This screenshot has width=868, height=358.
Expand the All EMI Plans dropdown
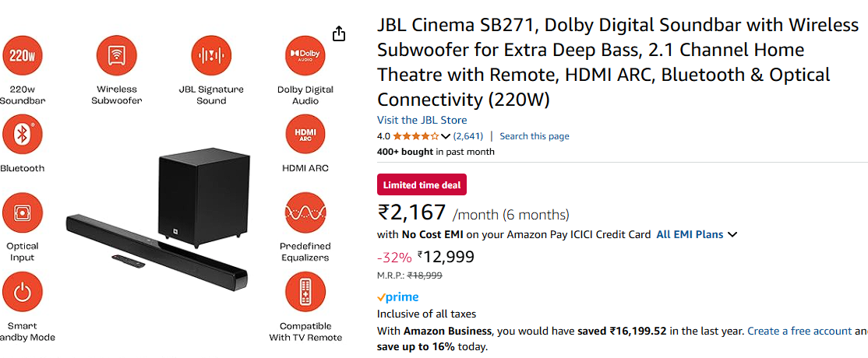click(x=732, y=234)
